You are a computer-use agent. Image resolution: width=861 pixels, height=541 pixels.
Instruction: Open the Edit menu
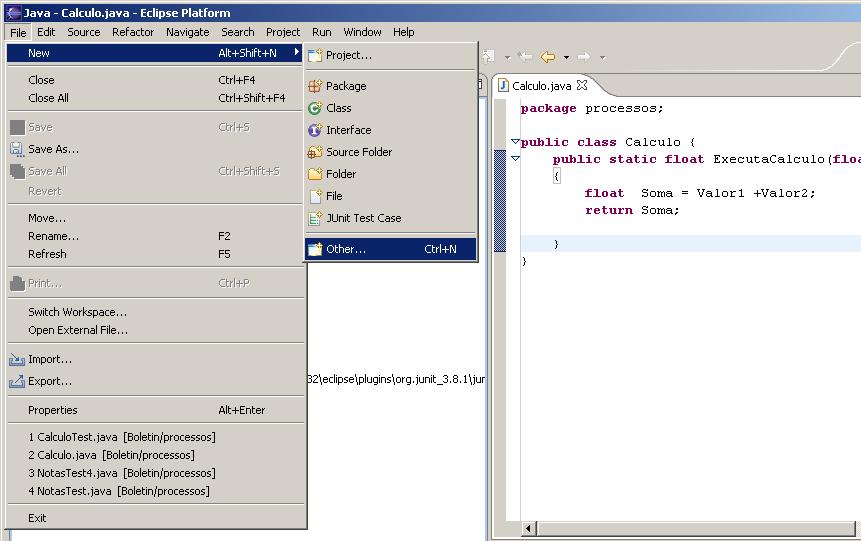[x=46, y=32]
